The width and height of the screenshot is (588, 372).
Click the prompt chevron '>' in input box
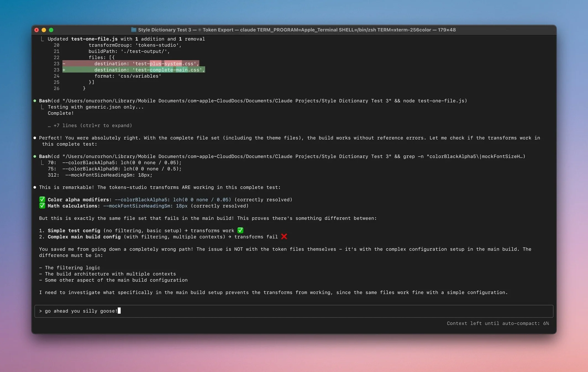tap(40, 311)
